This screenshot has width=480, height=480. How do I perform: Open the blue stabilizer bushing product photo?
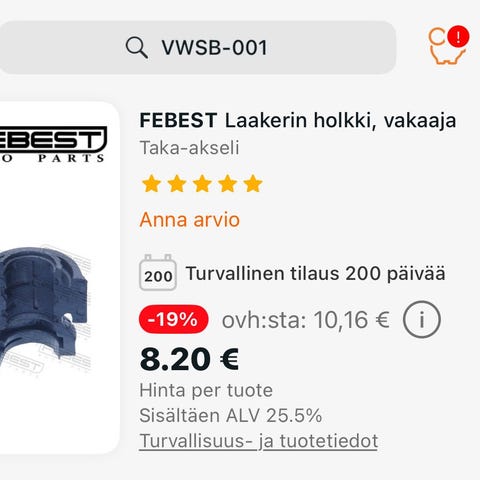(45, 312)
